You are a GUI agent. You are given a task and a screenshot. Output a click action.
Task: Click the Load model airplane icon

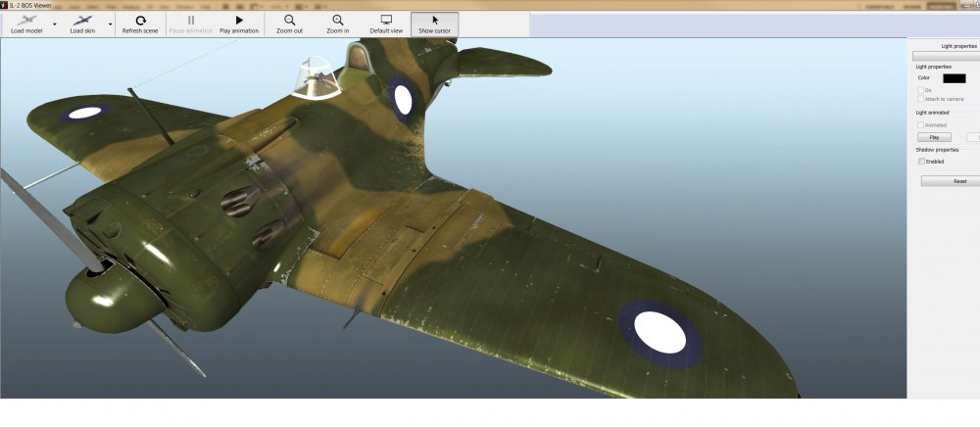click(26, 20)
